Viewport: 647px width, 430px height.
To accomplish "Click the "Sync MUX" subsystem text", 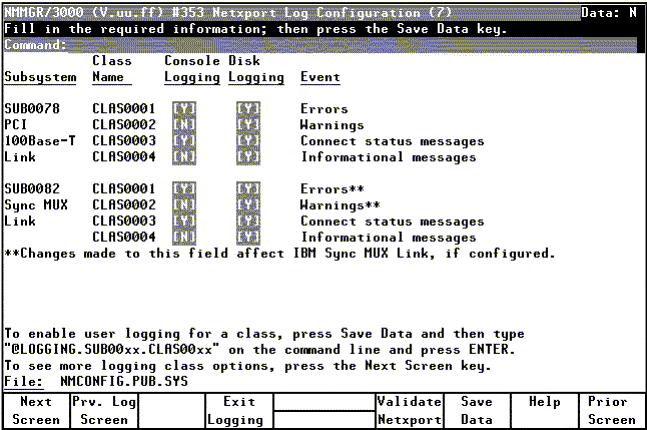I will tap(36, 205).
